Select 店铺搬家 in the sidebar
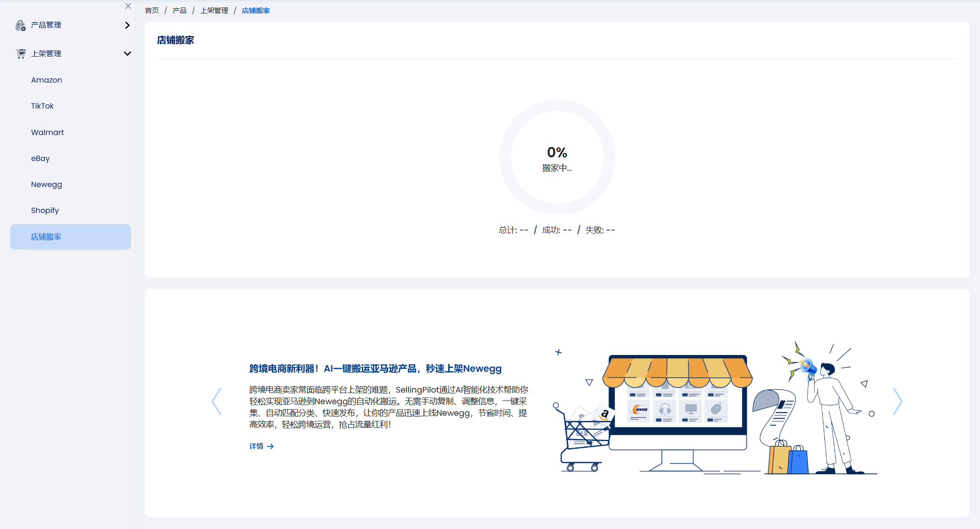Screen dimensions: 980x529 (71, 237)
